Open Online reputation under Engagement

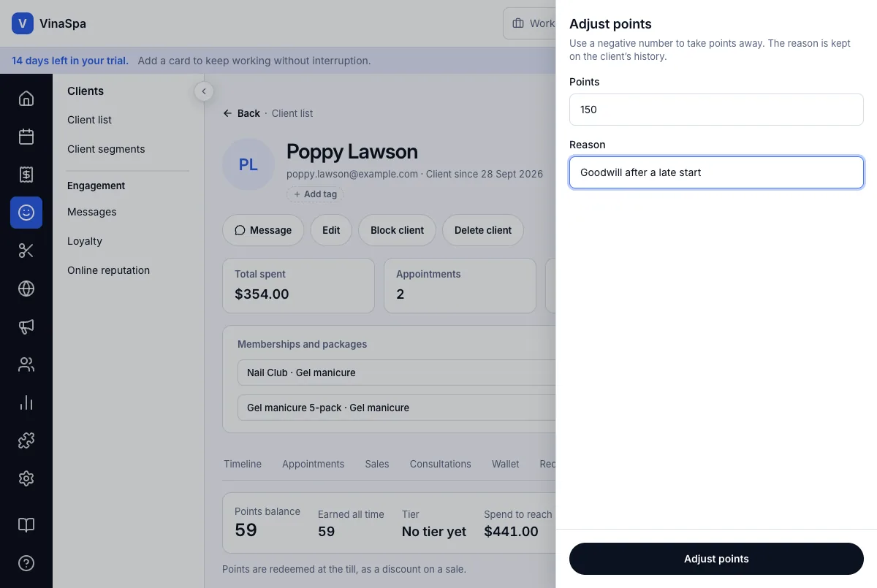[x=108, y=270]
